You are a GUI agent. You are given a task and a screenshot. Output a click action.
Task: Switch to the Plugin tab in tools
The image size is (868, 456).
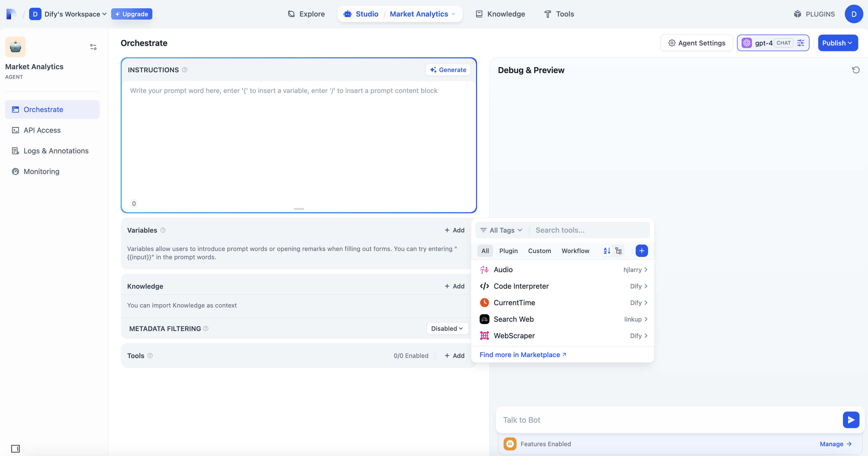508,251
